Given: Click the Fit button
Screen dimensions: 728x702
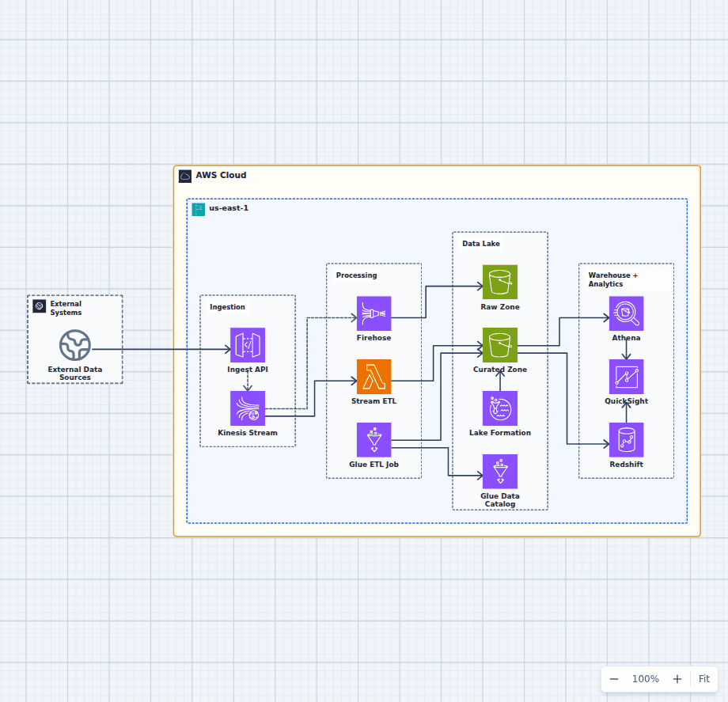Looking at the screenshot, I should (x=703, y=679).
